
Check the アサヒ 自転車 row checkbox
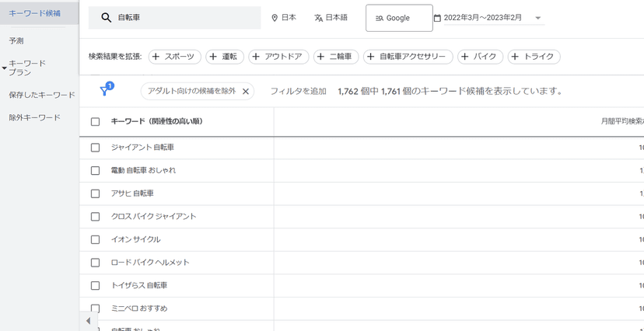click(x=96, y=193)
